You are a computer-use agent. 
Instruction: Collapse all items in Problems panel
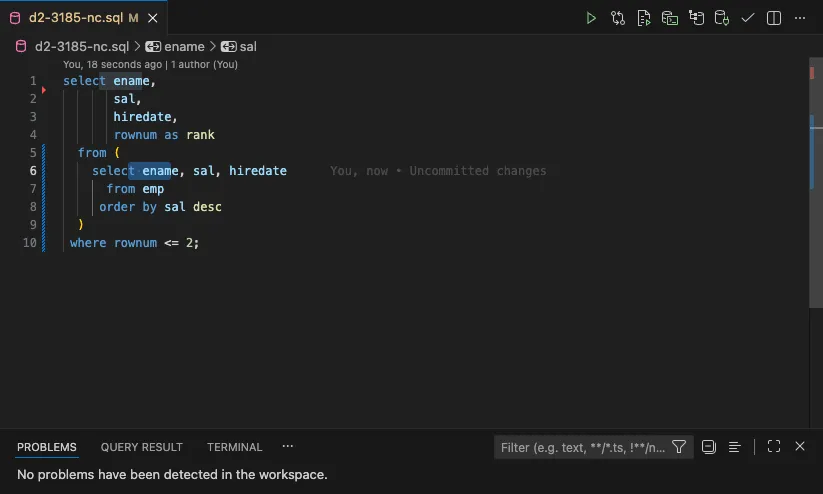point(709,447)
